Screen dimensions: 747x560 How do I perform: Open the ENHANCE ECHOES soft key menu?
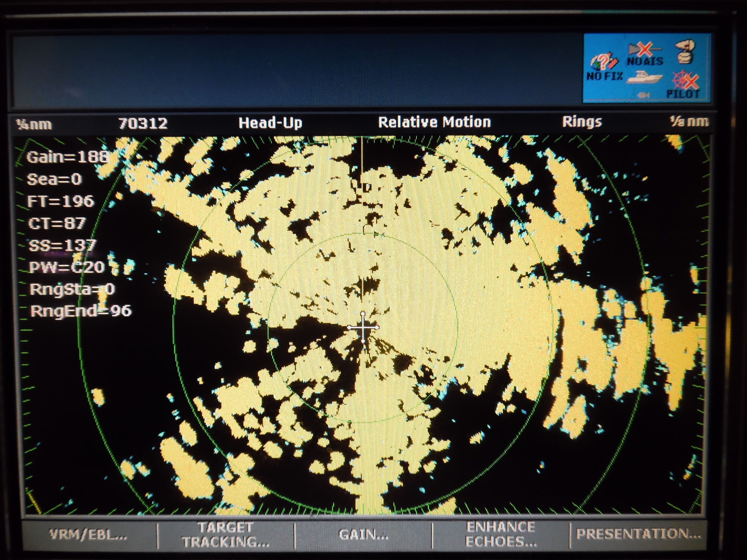point(501,534)
